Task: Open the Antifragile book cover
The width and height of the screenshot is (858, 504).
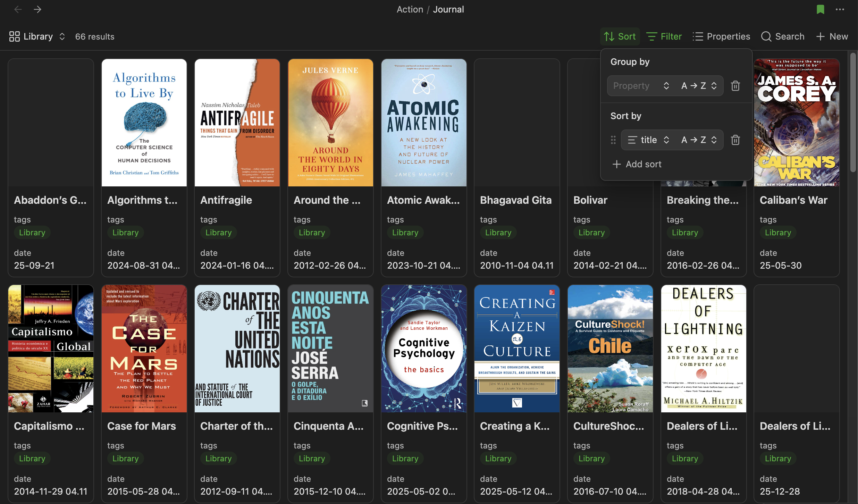Action: pyautogui.click(x=237, y=123)
